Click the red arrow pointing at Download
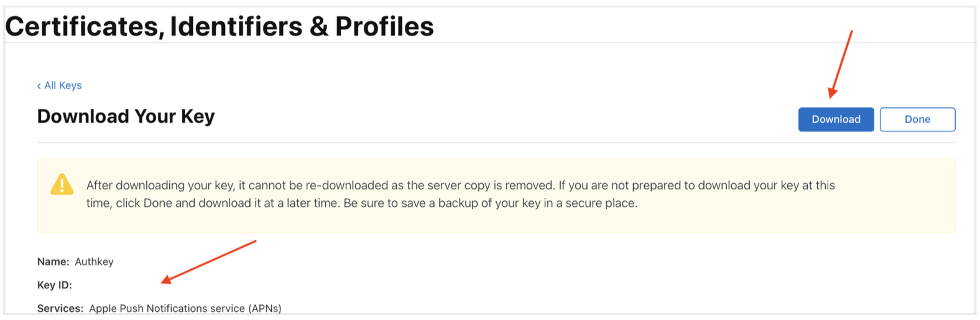The height and width of the screenshot is (320, 980). point(841,64)
